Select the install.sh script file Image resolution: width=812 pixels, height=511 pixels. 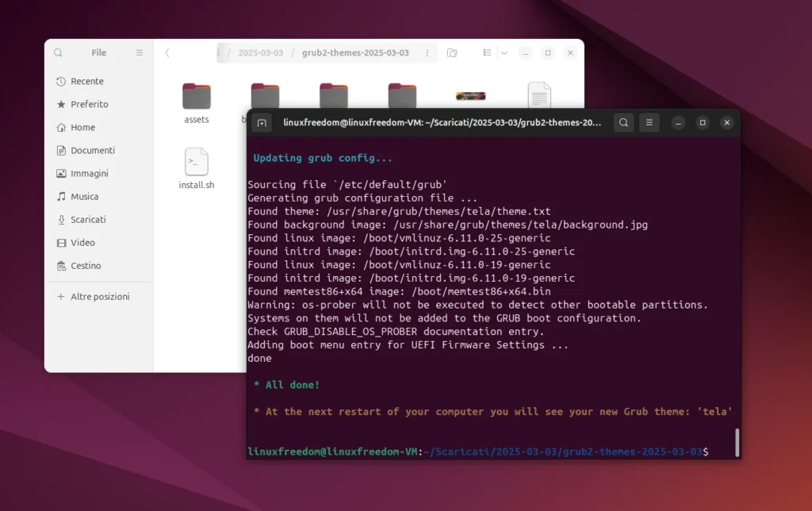pos(197,168)
